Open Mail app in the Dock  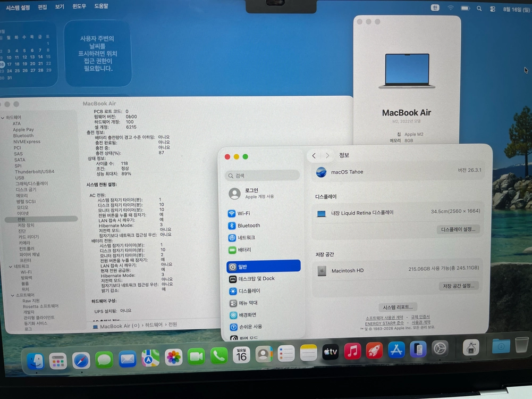click(x=127, y=359)
